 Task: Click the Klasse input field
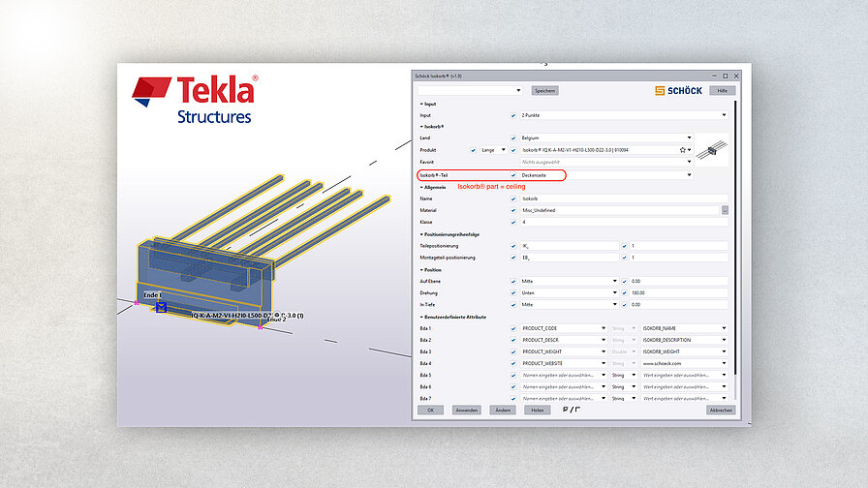coord(624,222)
